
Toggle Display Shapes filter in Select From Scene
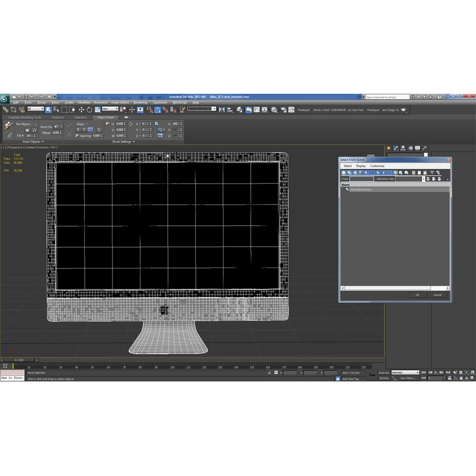(x=350, y=172)
